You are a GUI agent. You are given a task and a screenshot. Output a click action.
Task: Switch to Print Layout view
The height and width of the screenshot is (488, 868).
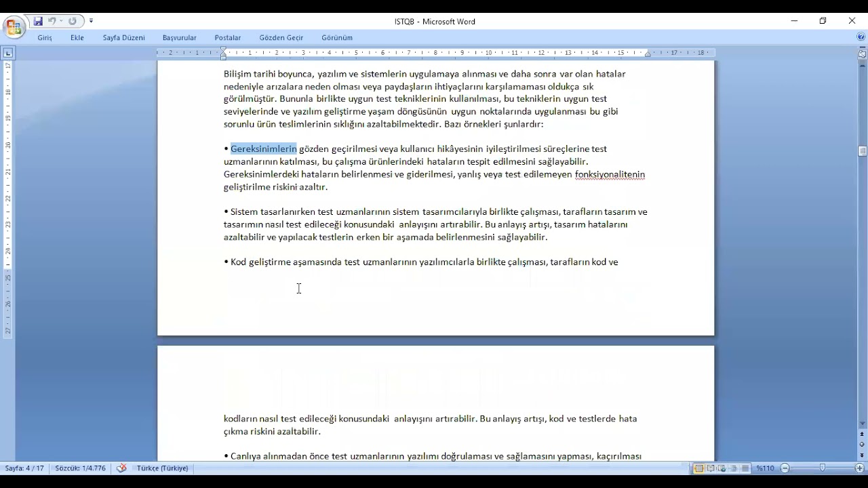pyautogui.click(x=698, y=468)
